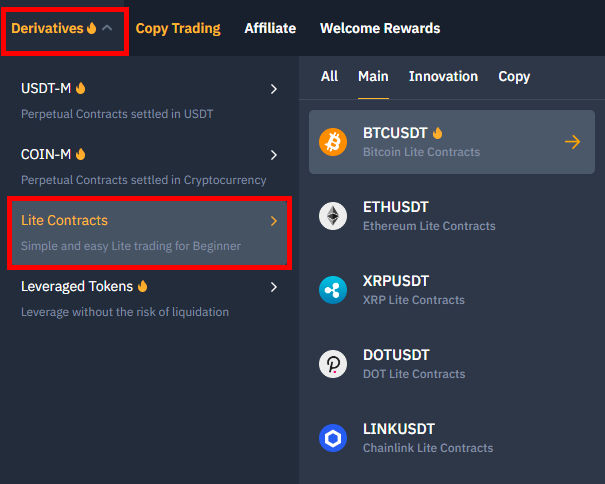
Task: Click the XRP coin icon
Action: tap(333, 290)
